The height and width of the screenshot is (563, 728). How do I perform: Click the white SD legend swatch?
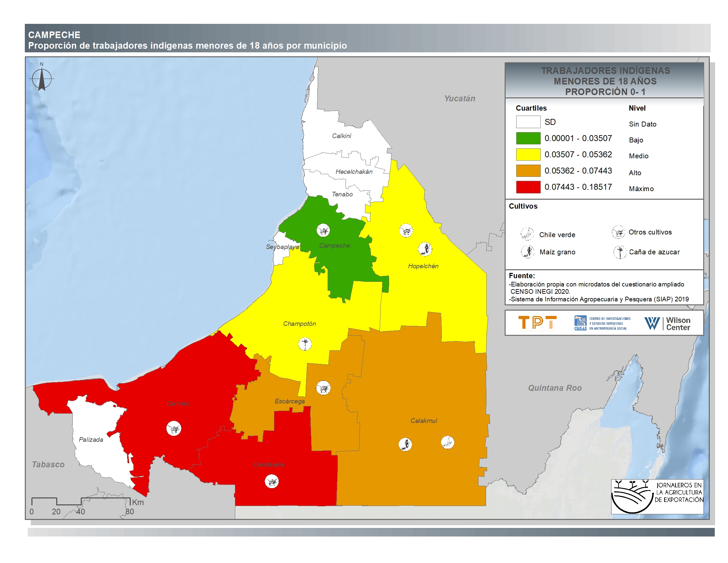tap(528, 122)
